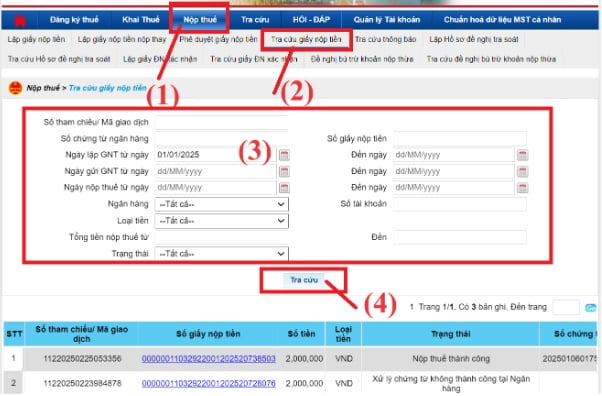Open calendar for Ngày nộp thuế từ ngày
The image size is (602, 396).
[284, 187]
